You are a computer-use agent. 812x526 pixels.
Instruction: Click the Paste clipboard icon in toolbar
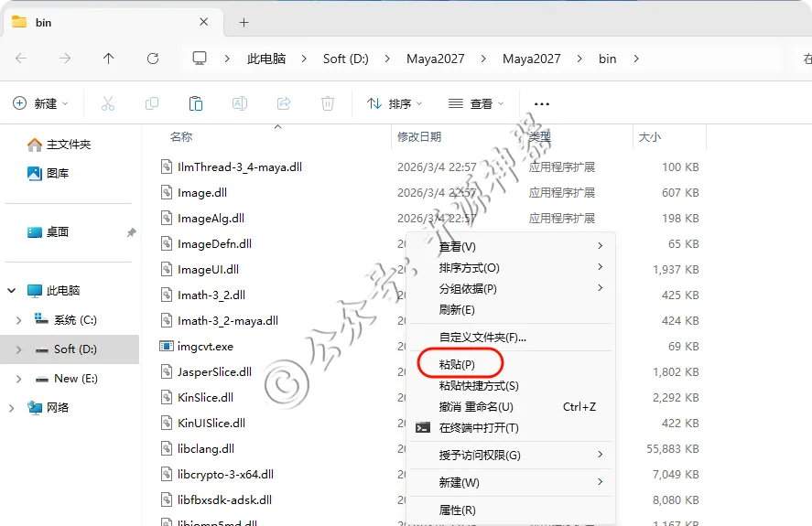(196, 104)
